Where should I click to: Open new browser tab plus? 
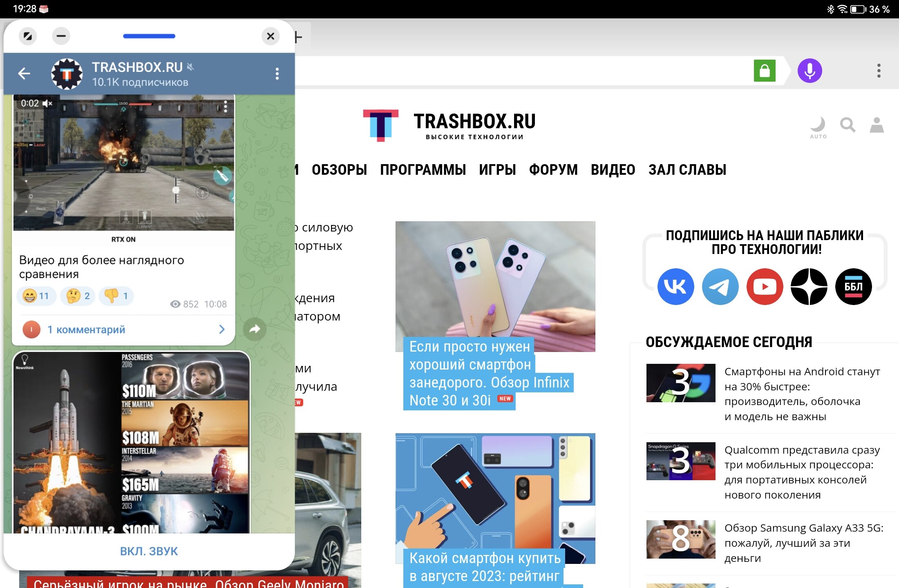(298, 38)
